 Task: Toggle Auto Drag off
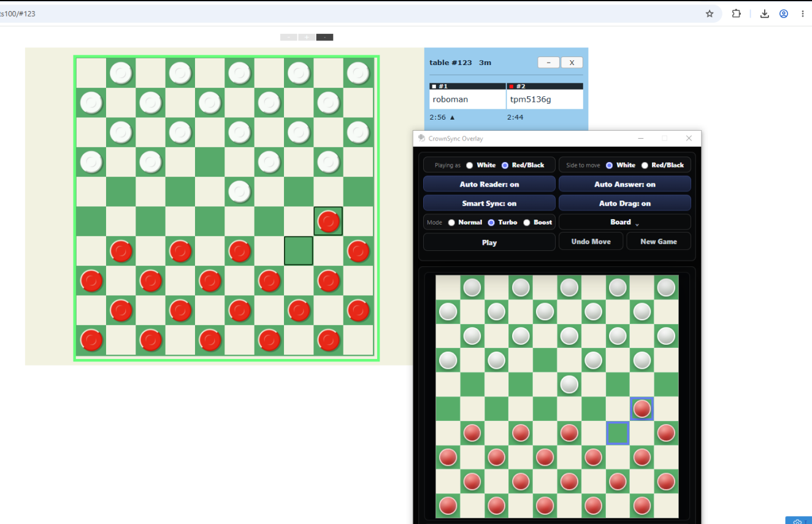pos(625,203)
